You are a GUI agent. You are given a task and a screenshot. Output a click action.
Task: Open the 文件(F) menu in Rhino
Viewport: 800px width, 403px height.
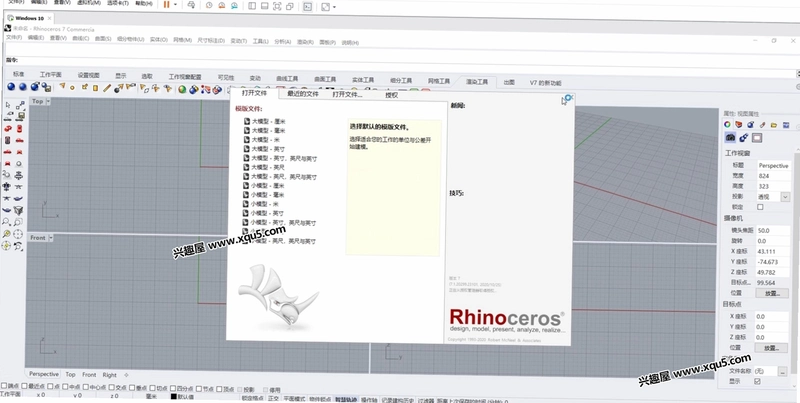click(14, 37)
